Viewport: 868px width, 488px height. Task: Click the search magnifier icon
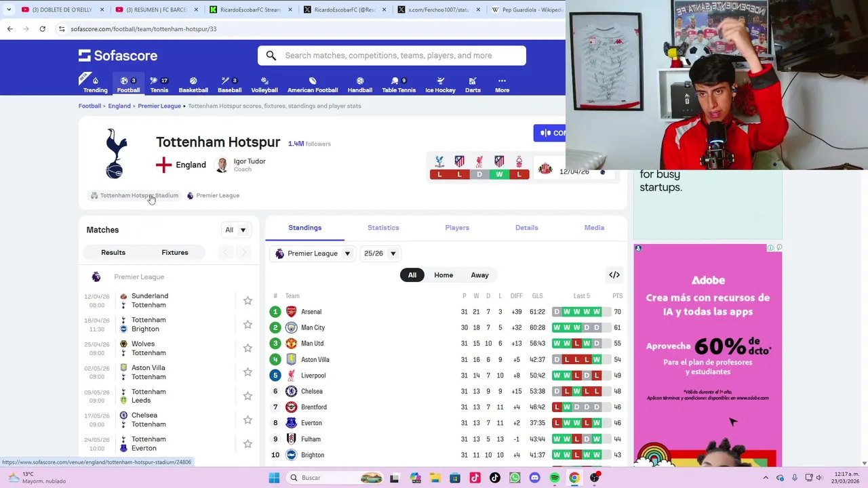271,56
